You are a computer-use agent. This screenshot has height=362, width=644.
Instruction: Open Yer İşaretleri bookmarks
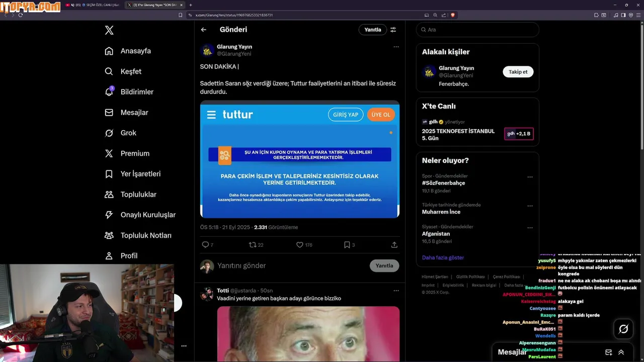[x=132, y=174]
